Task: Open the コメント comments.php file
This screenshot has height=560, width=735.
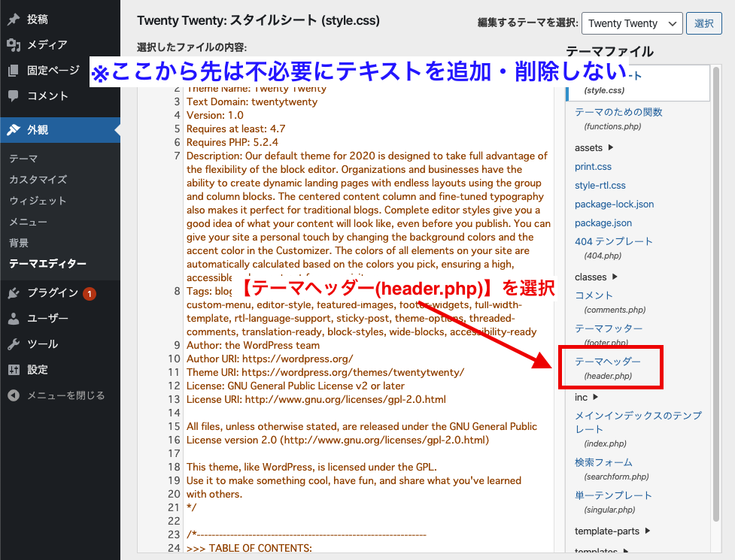Action: pos(610,302)
